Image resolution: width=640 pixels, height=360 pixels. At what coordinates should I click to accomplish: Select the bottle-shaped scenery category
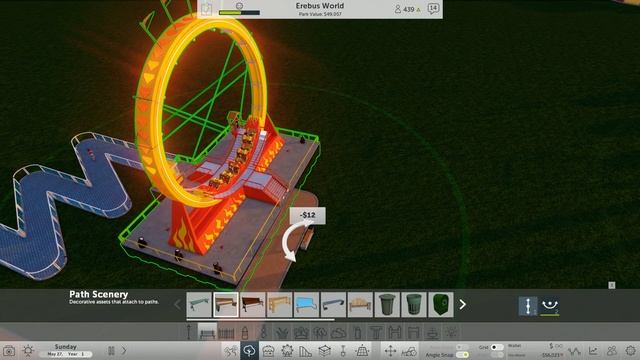(245, 332)
